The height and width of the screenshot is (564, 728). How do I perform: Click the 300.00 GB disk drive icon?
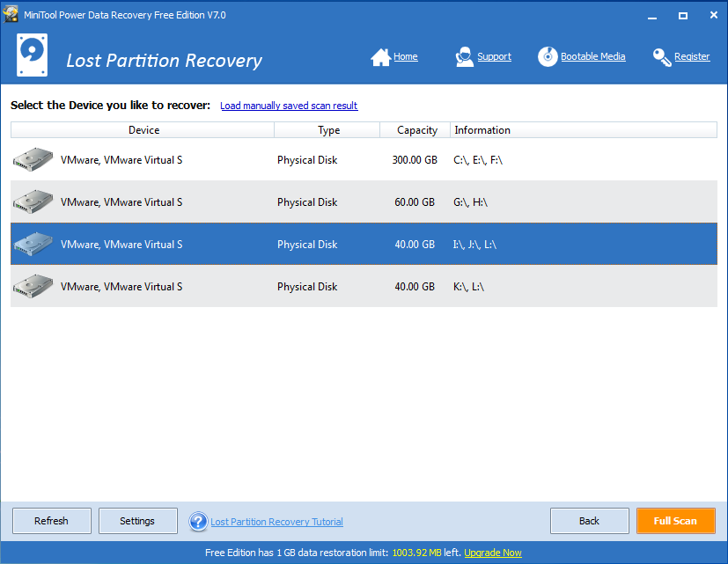pyautogui.click(x=33, y=159)
